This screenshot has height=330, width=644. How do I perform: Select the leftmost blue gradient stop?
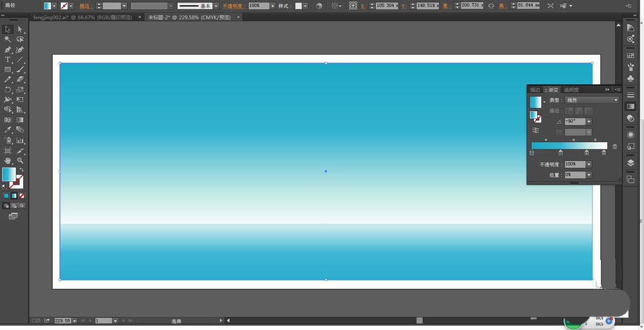coord(532,152)
